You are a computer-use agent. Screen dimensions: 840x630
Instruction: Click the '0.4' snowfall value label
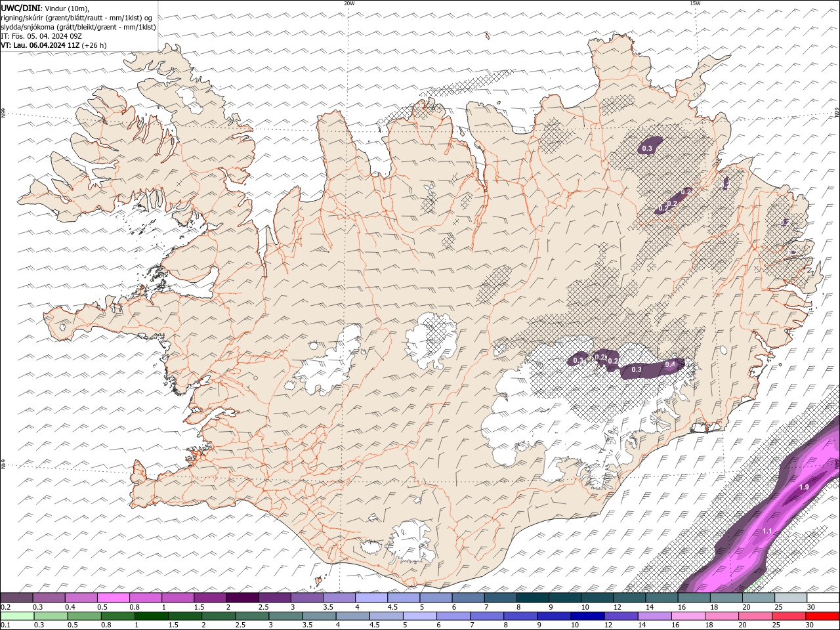click(670, 364)
